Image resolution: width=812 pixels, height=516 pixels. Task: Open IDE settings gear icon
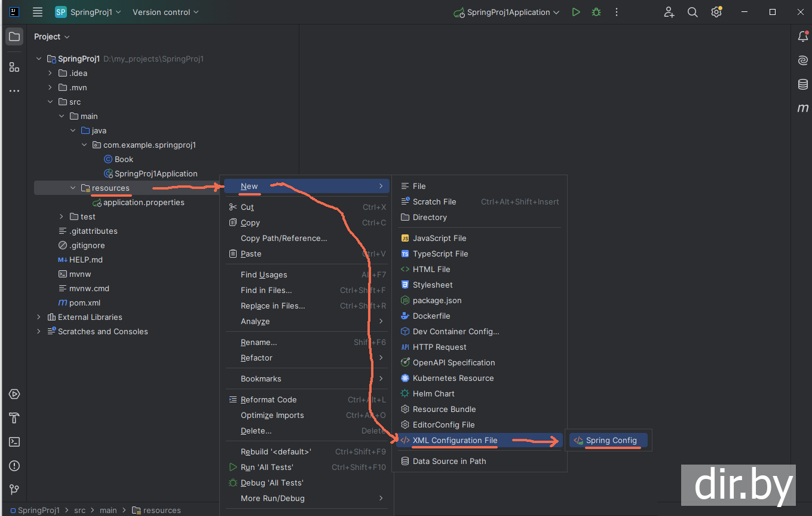(x=716, y=12)
